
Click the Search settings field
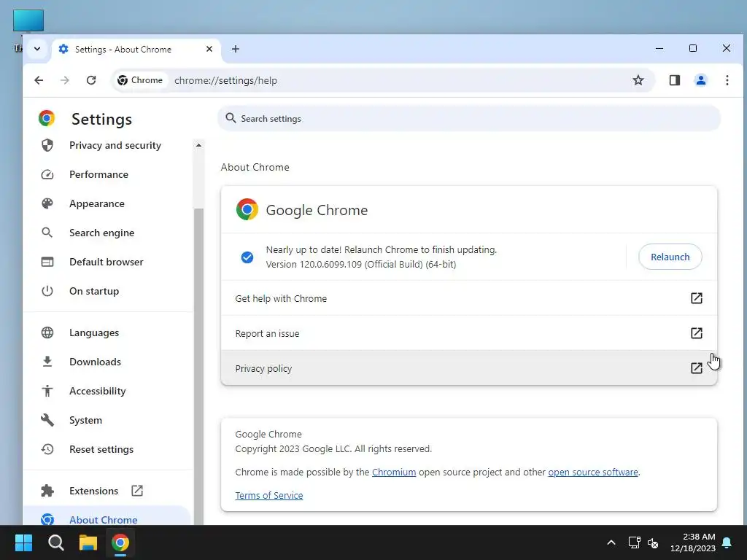click(469, 119)
